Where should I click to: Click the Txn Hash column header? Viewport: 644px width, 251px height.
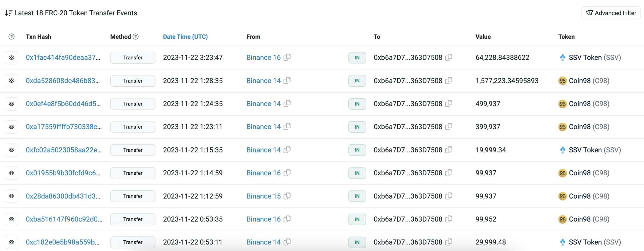38,37
